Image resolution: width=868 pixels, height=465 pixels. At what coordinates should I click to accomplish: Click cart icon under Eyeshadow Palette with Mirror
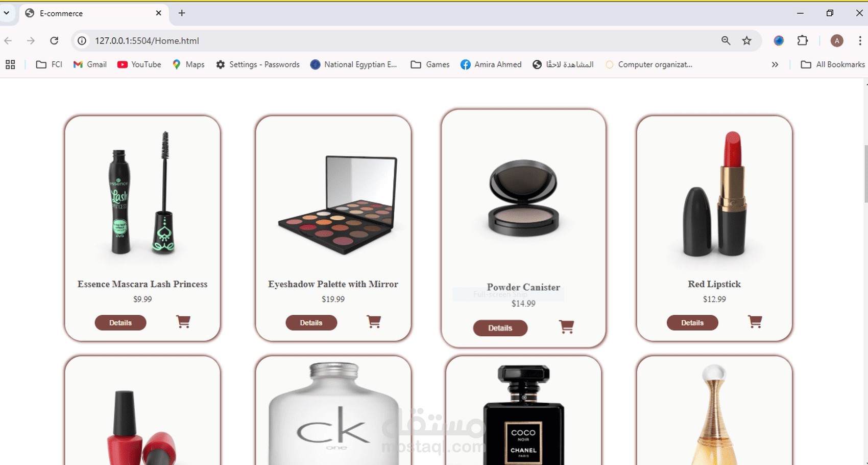pyautogui.click(x=374, y=322)
